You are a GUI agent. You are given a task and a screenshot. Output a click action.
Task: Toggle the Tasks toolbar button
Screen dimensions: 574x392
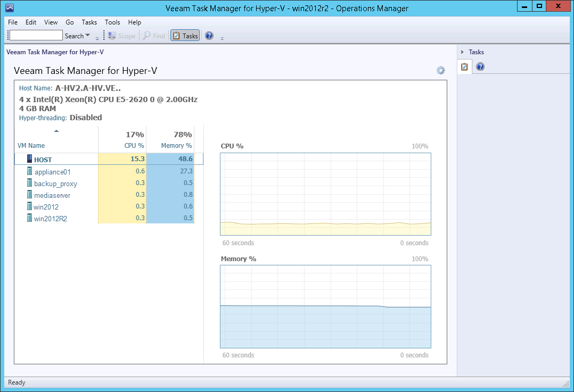[x=185, y=36]
